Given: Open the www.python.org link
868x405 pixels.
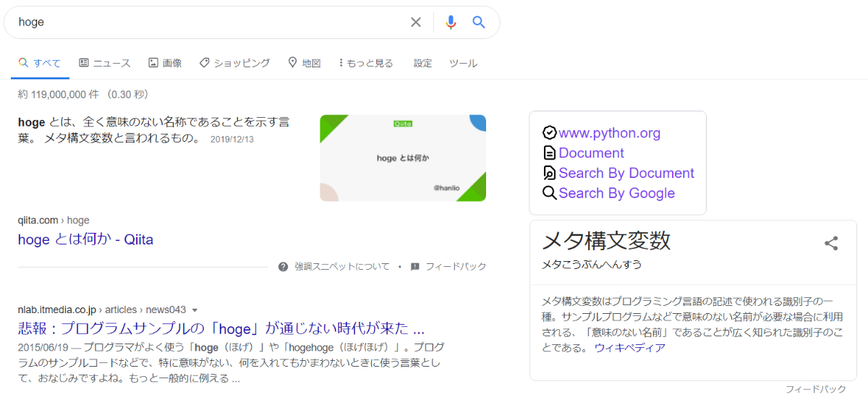Looking at the screenshot, I should pyautogui.click(x=610, y=133).
